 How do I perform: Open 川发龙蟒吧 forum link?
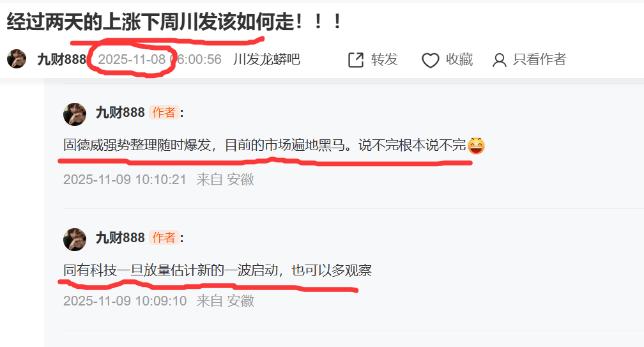point(266,59)
